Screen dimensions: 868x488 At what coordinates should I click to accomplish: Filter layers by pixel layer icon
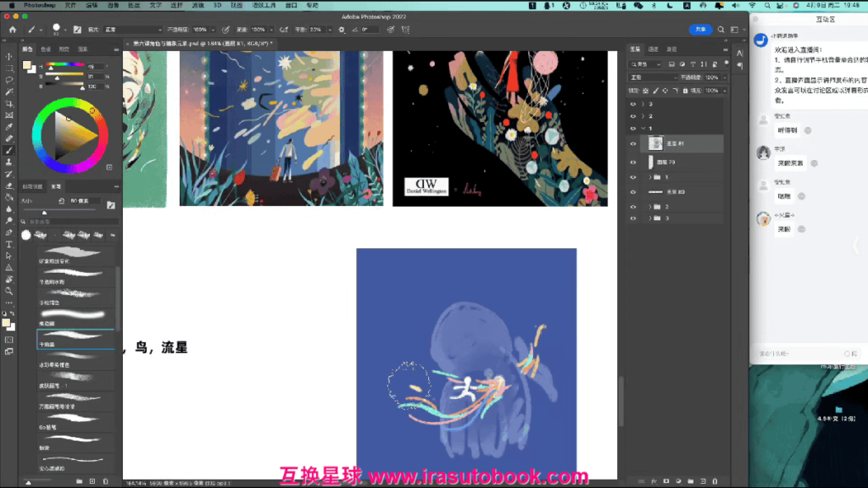click(671, 64)
